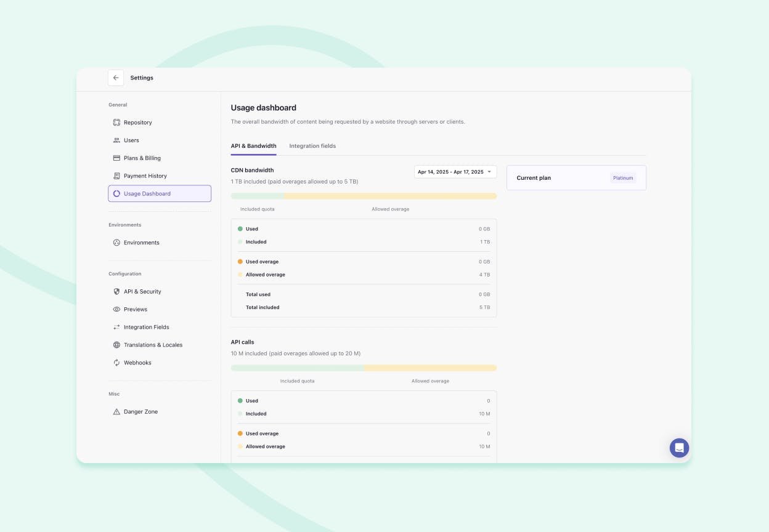Click the API calls usage bar
The width and height of the screenshot is (769, 532).
364,368
